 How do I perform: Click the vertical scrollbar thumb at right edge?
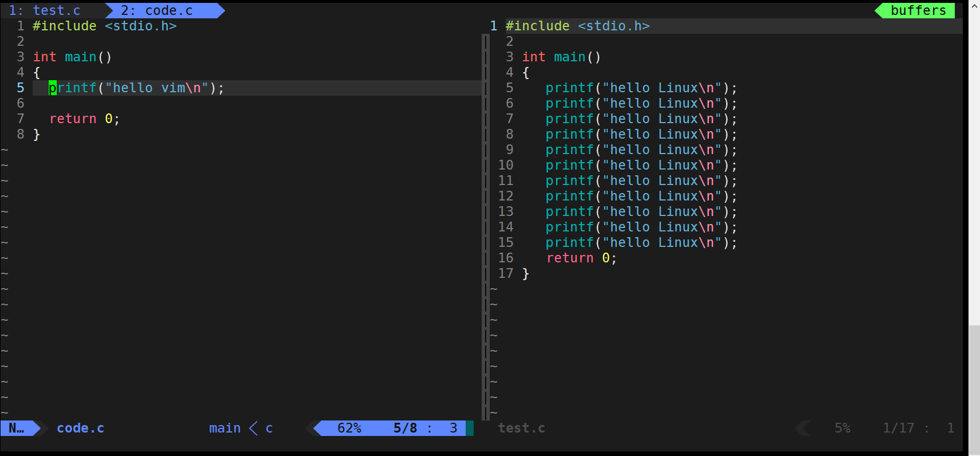point(974,390)
